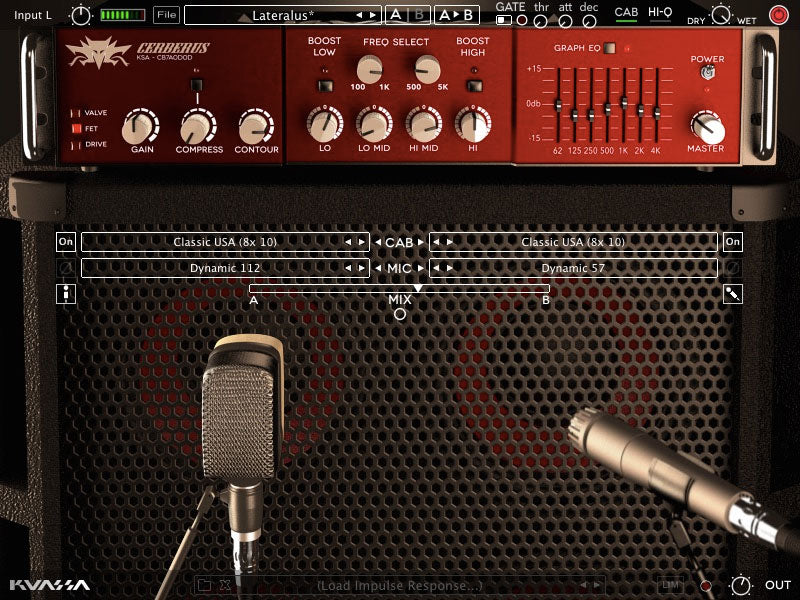Click the folder icon to load impulse response
This screenshot has height=600, width=800.
pyautogui.click(x=205, y=585)
